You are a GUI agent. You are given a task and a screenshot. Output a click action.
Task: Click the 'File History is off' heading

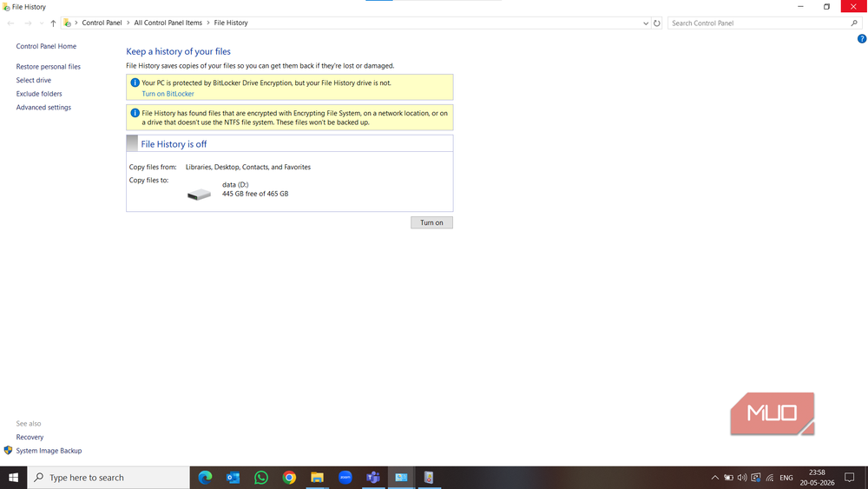point(174,144)
